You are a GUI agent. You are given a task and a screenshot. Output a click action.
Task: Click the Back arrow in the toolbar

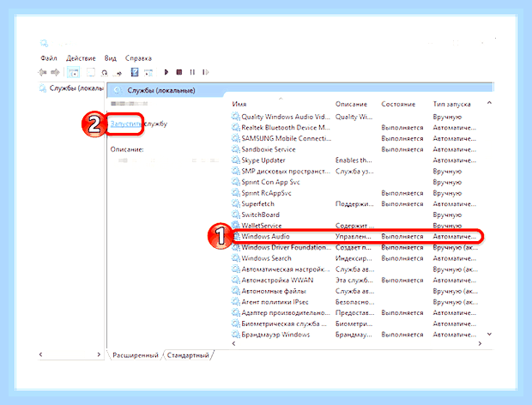click(42, 72)
